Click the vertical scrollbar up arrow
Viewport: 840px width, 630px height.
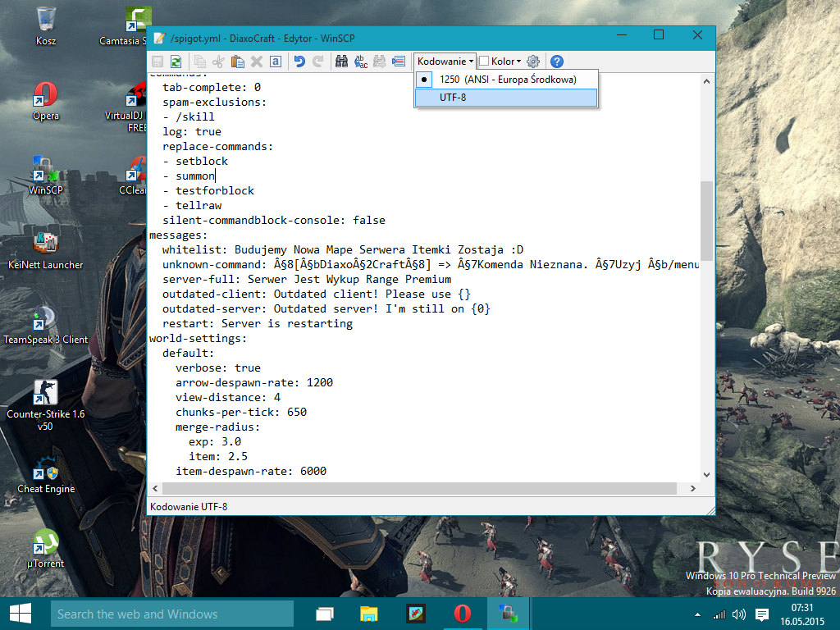pyautogui.click(x=706, y=81)
